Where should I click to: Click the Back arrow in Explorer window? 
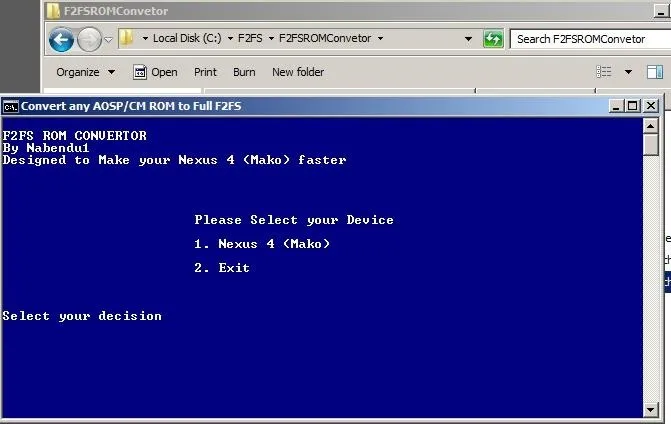[x=61, y=40]
